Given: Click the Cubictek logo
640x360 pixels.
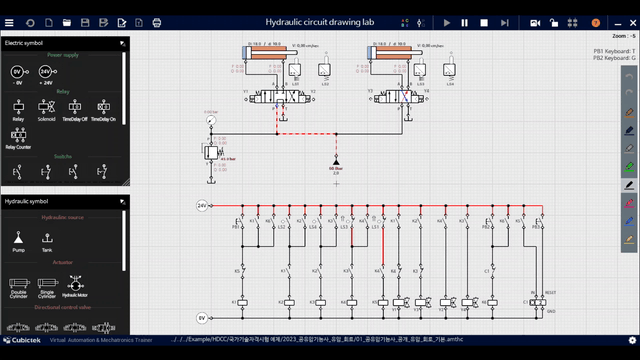Looking at the screenshot, I should tap(22, 340).
